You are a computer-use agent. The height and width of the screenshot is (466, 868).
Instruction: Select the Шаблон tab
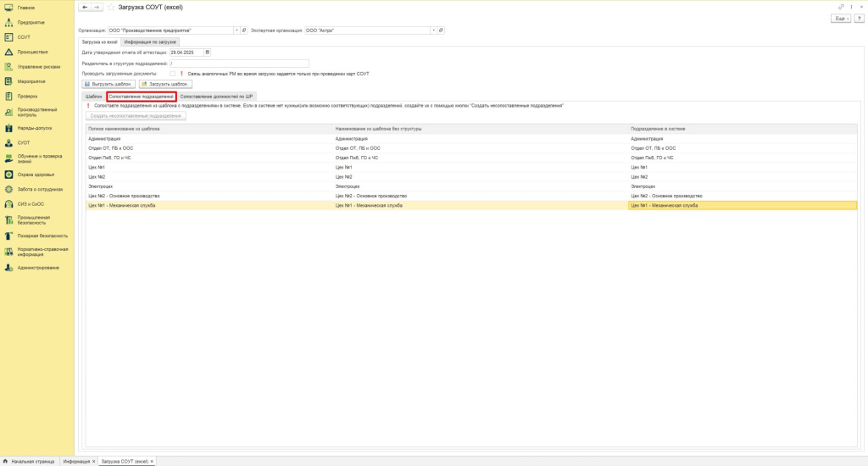pyautogui.click(x=93, y=97)
